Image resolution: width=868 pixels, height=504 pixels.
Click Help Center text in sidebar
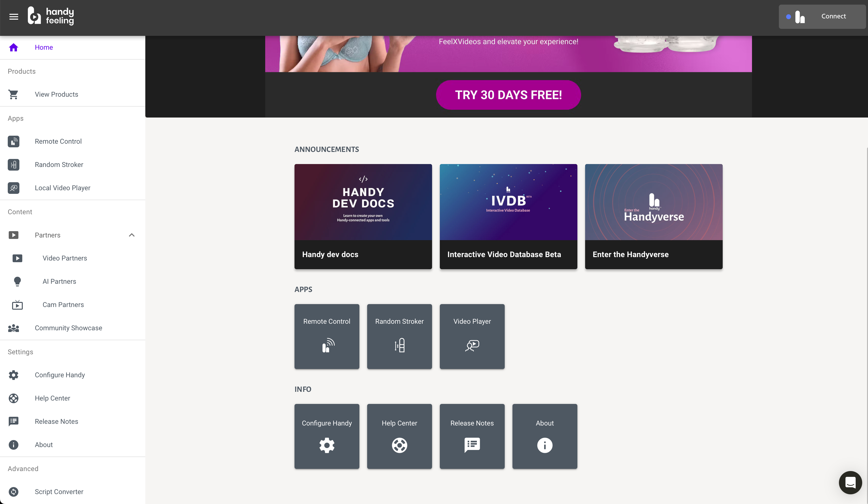(x=52, y=398)
